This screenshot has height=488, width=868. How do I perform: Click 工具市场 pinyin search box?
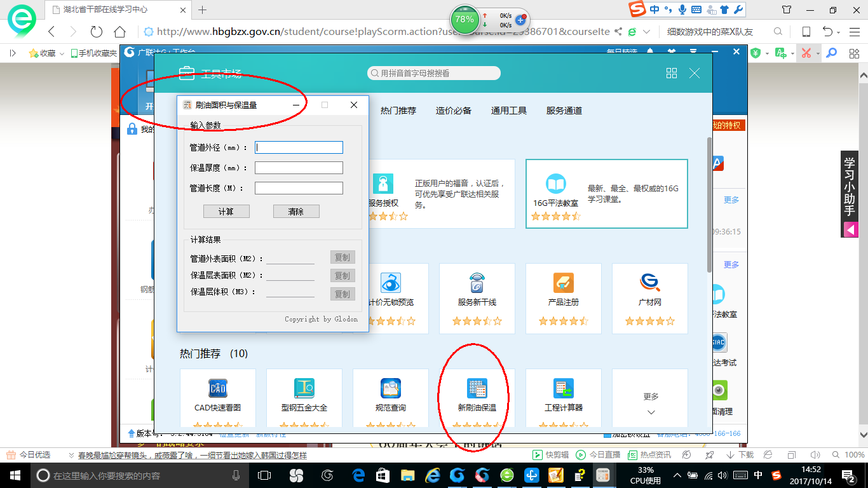[434, 73]
